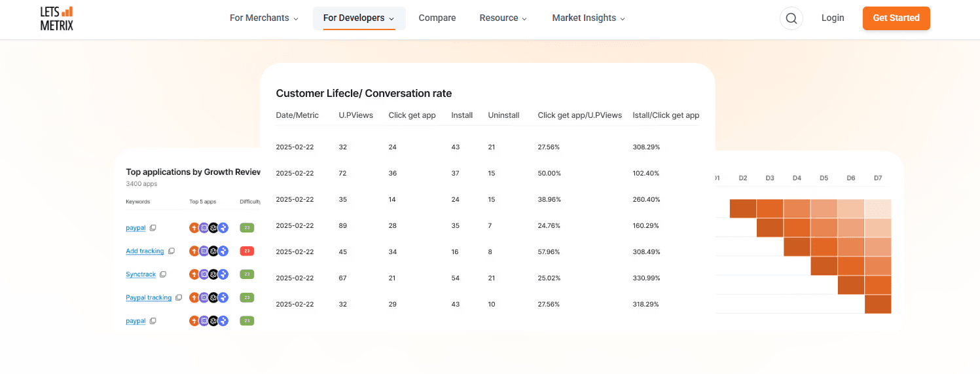Viewport: 980px width, 374px height.
Task: Click the Uninstall column header
Action: point(503,115)
